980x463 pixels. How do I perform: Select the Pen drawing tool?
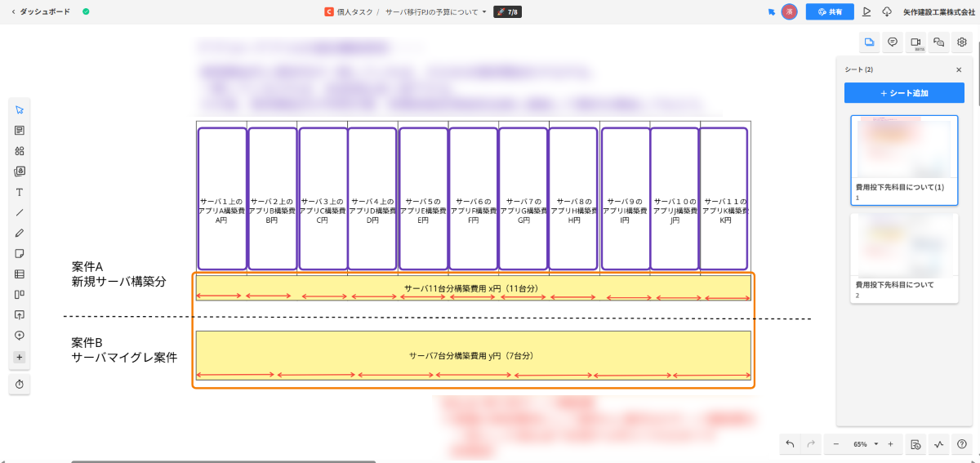20,233
